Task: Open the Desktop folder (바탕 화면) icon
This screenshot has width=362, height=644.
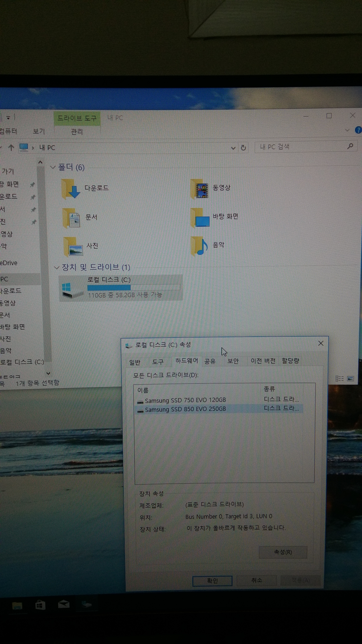Action: (x=200, y=217)
